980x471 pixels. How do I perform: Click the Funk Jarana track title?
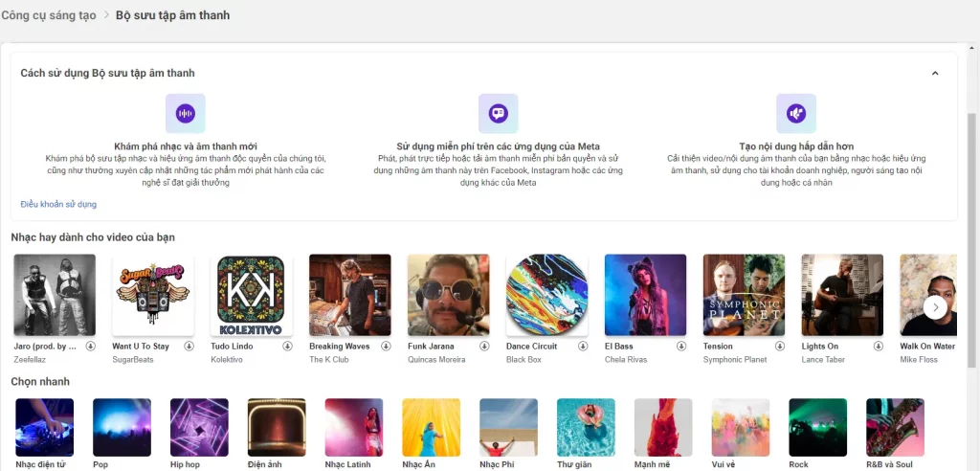[432, 346]
